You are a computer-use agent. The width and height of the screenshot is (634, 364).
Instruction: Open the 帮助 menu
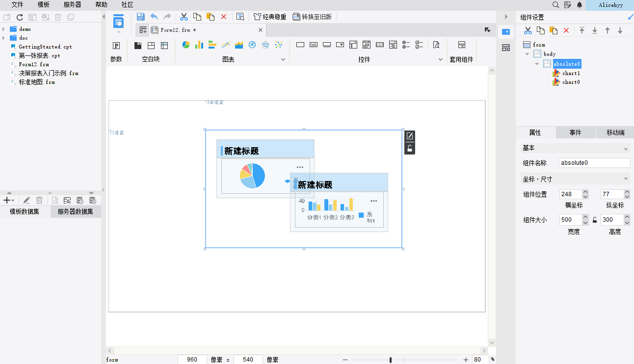pos(101,4)
